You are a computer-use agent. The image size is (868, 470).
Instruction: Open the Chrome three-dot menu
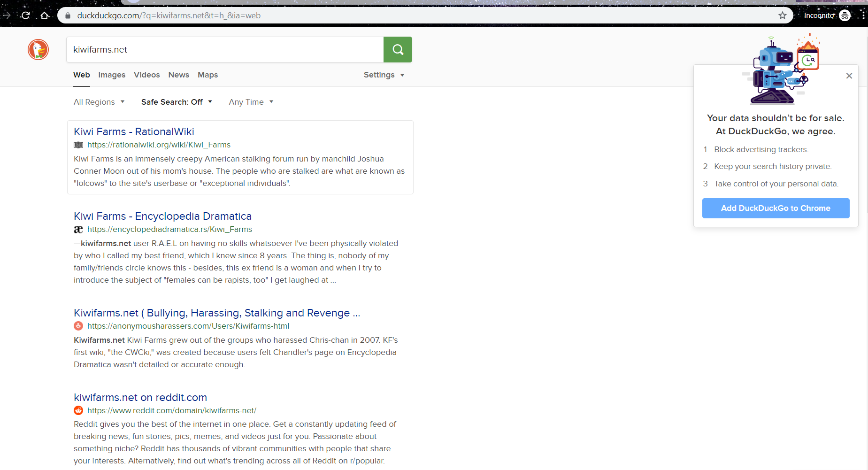pos(863,15)
